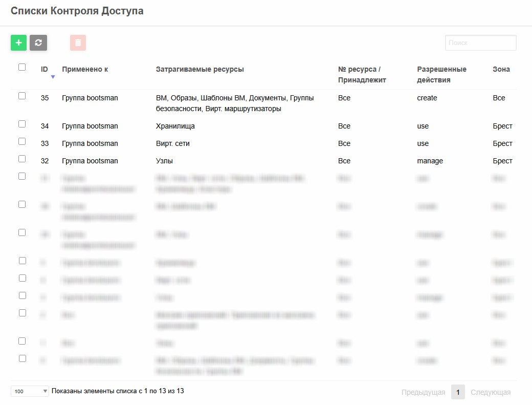Click the manage action in row 32
Image resolution: width=532 pixels, height=405 pixels.
click(430, 161)
